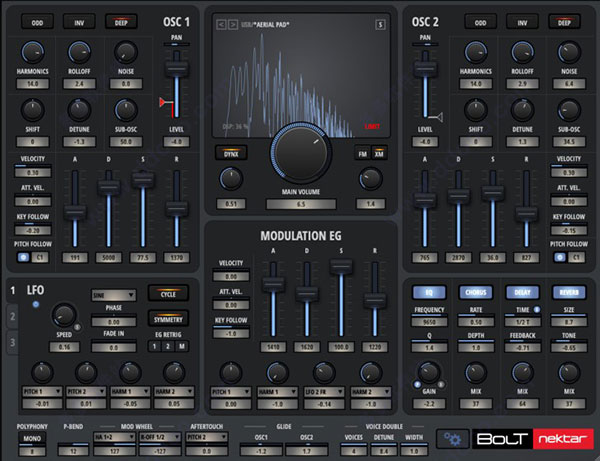Click the preset save S icon

[x=380, y=24]
